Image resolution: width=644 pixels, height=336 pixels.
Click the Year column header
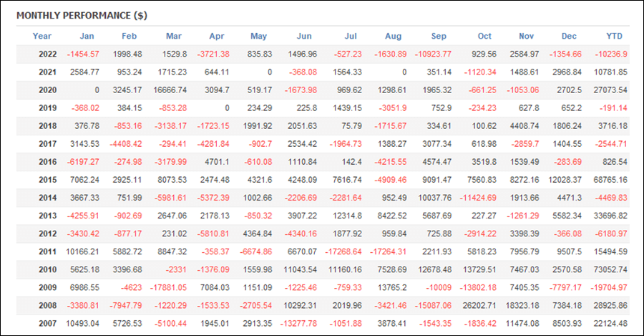[42, 36]
